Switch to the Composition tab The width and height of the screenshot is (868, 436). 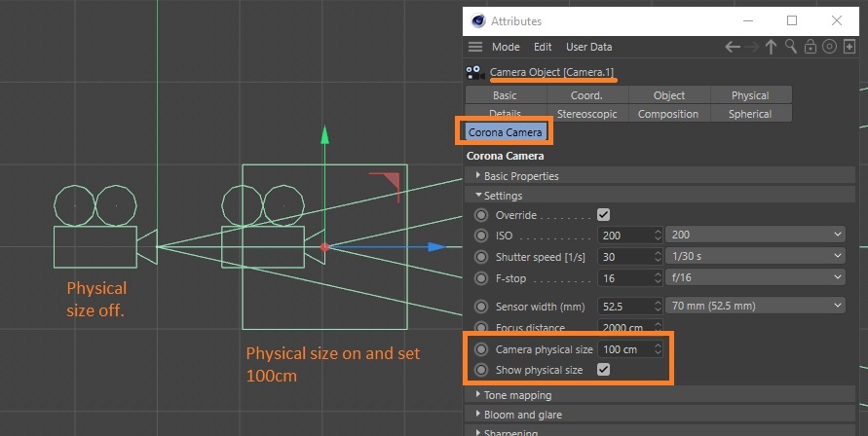point(668,114)
